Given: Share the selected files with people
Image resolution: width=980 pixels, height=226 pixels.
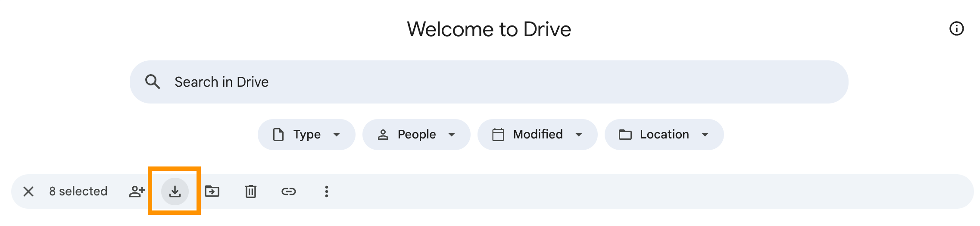Looking at the screenshot, I should (137, 191).
